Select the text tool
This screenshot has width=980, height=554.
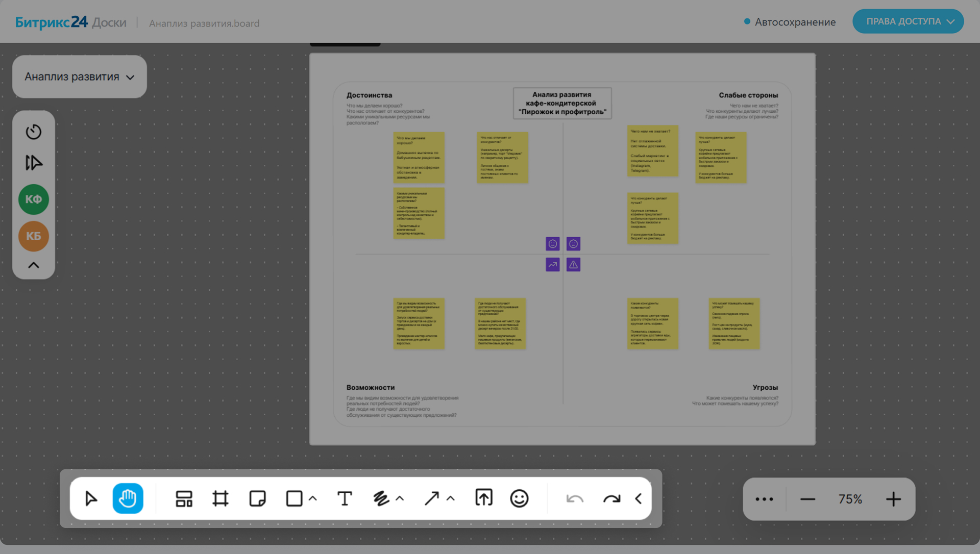pos(345,498)
